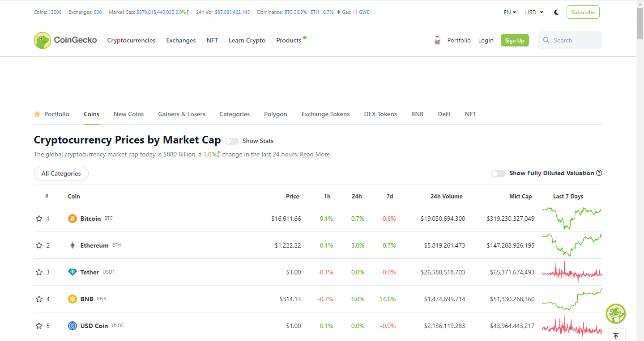Screen dimensions: 644x341
Task: Click Bitcoin price $16,611.66
Action: coord(286,219)
